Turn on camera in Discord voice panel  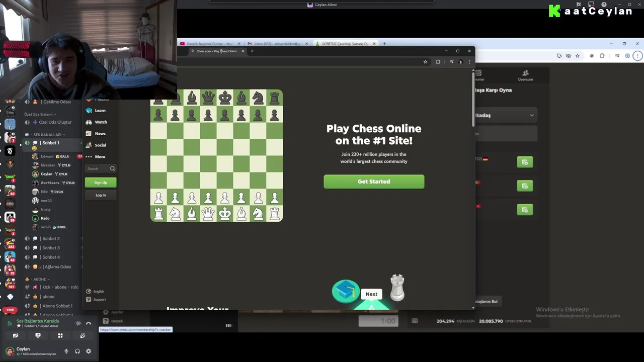tap(16, 335)
